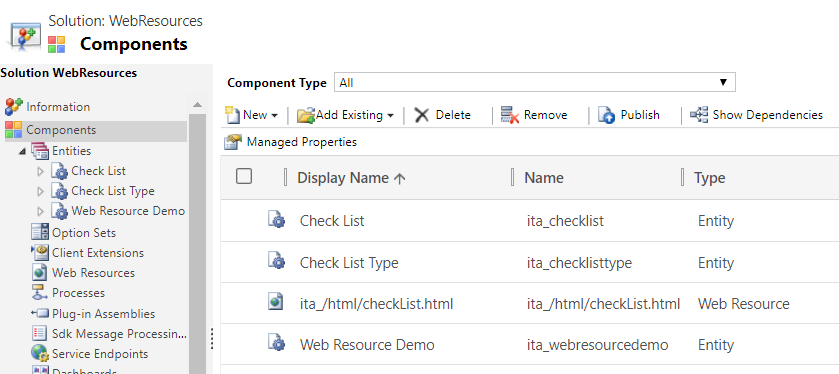Click the Components title color squares icon

point(56,44)
